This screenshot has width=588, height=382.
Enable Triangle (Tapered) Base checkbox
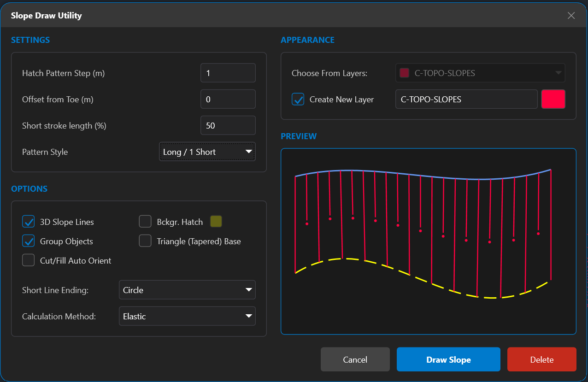[145, 241]
